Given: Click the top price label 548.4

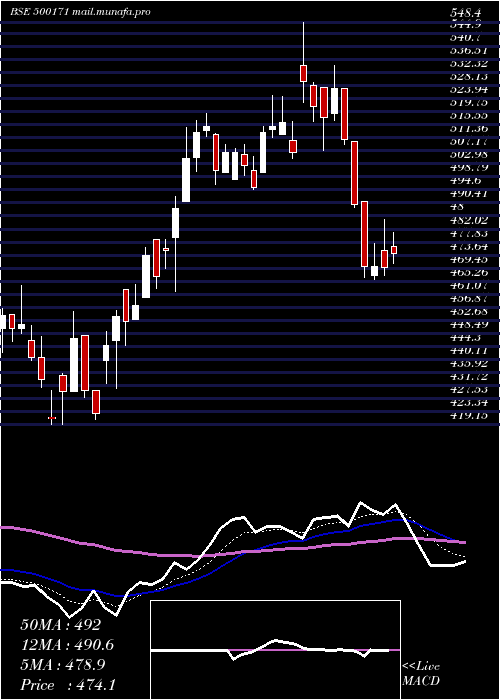Looking at the screenshot, I should click(468, 13).
